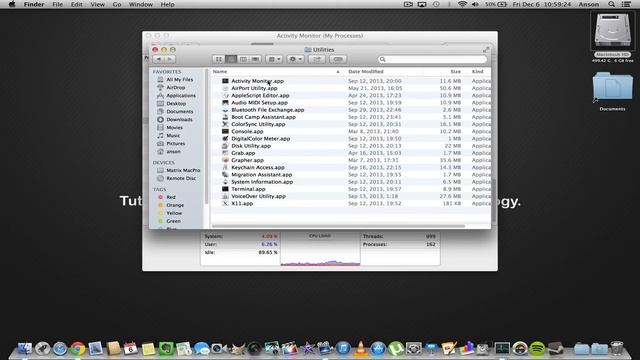Open the Edit menu
The image size is (640, 360).
76,4
